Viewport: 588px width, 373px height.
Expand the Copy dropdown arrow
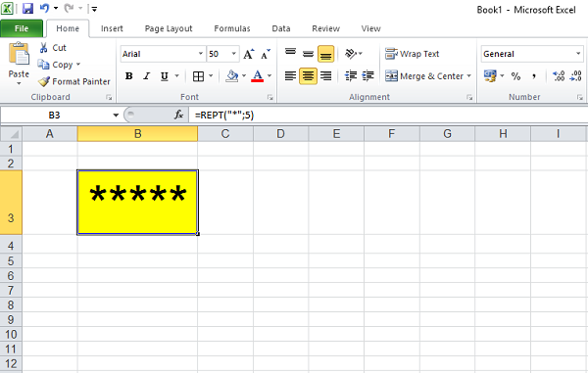[x=78, y=65]
